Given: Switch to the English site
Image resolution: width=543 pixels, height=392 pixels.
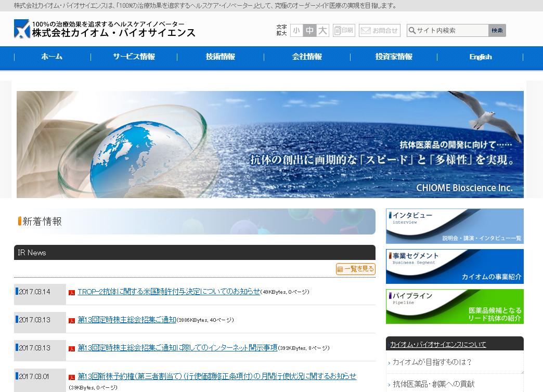Looking at the screenshot, I should click(480, 57).
